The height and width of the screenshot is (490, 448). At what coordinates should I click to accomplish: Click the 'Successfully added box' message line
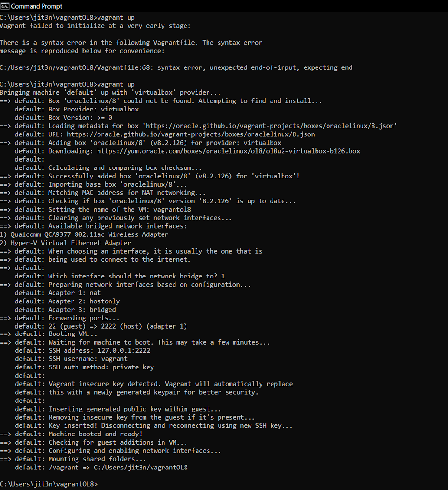150,176
